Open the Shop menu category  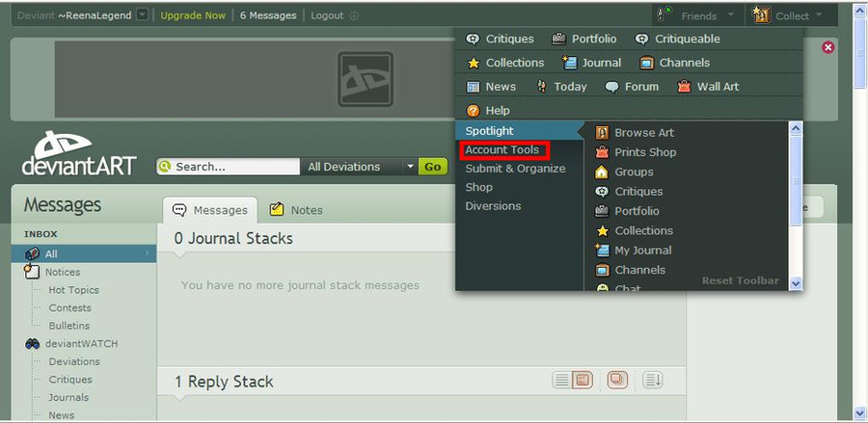coord(478,188)
